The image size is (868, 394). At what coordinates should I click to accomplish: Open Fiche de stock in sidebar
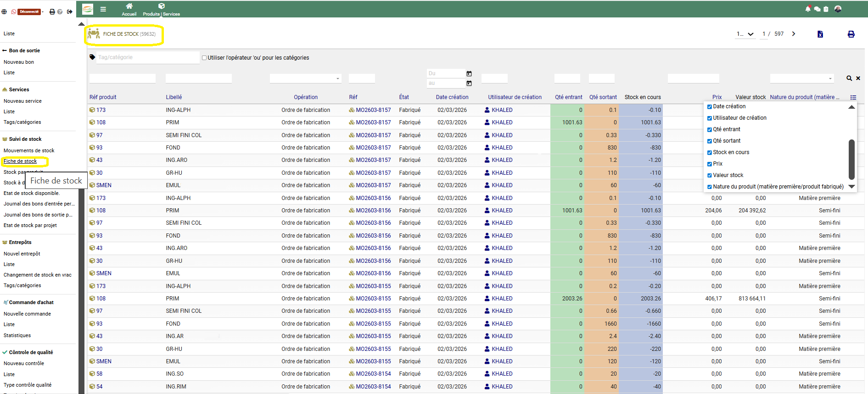point(20,161)
